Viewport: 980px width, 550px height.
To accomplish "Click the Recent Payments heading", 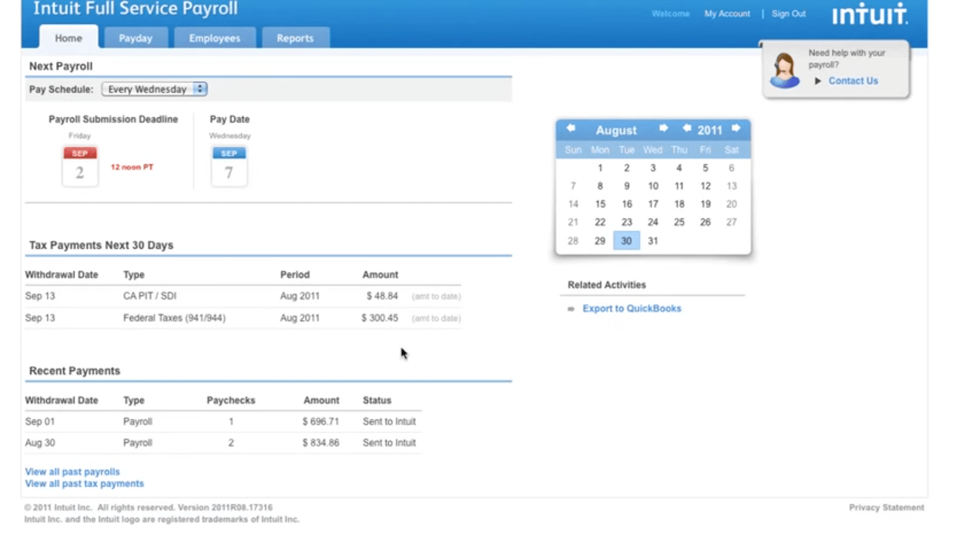I will point(75,370).
